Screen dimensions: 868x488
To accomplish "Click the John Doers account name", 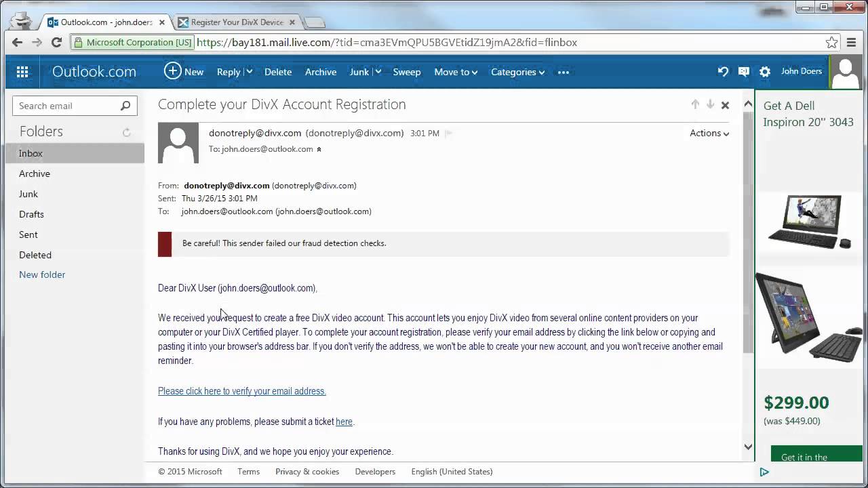I will click(802, 71).
